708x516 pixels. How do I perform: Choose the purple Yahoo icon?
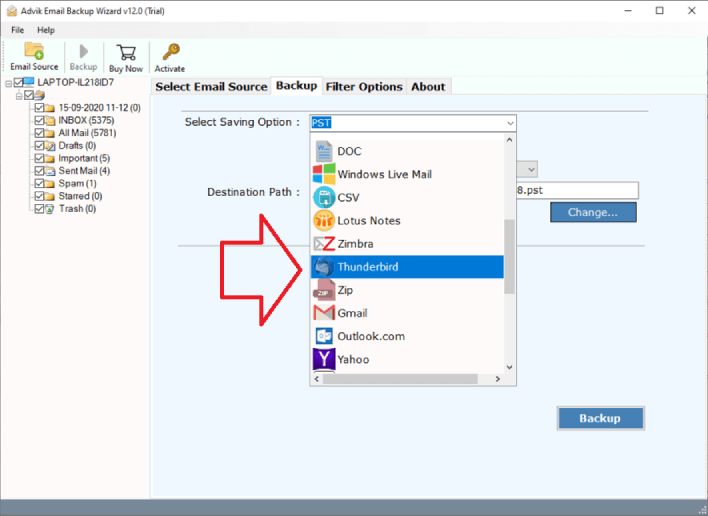pos(324,359)
